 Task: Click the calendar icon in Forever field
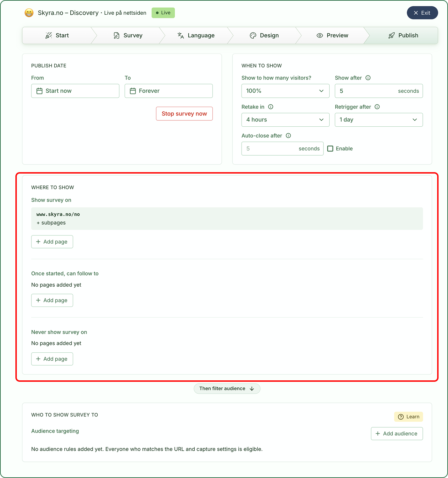(133, 91)
